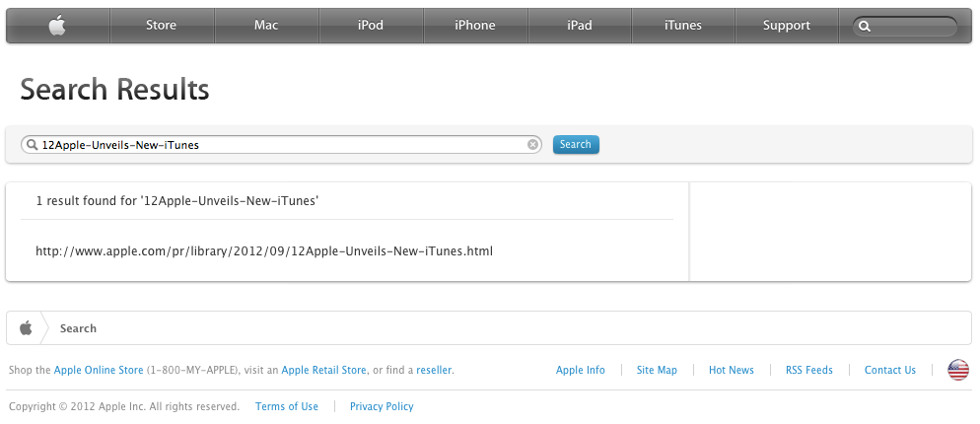Viewport: 980px width, 424px height.
Task: Click the US flag country selector icon
Action: click(x=957, y=370)
